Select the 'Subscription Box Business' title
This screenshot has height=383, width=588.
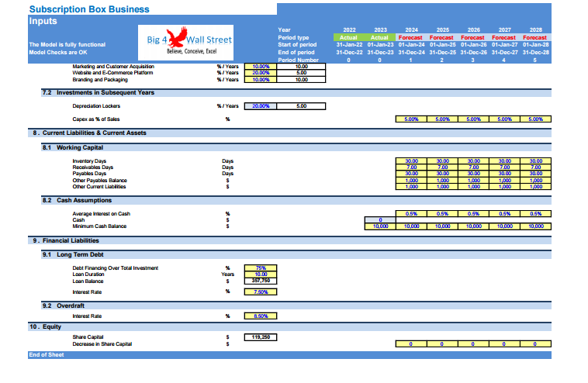[89, 9]
